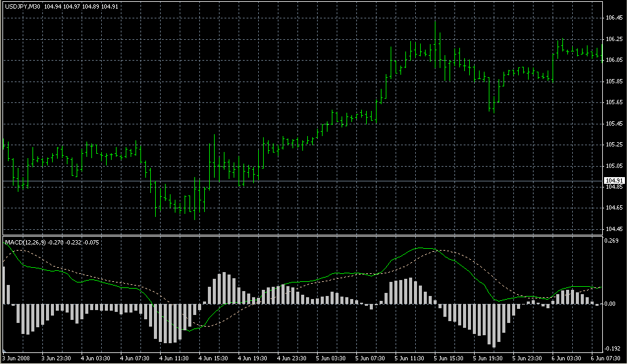This screenshot has height=364, width=628.
Task: Select the 106.25 price scale label
Action: pyautogui.click(x=614, y=39)
